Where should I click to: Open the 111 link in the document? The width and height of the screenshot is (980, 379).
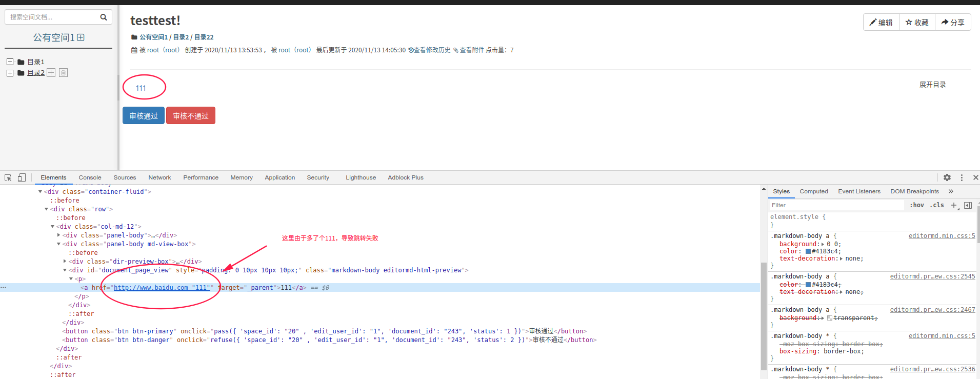[141, 88]
